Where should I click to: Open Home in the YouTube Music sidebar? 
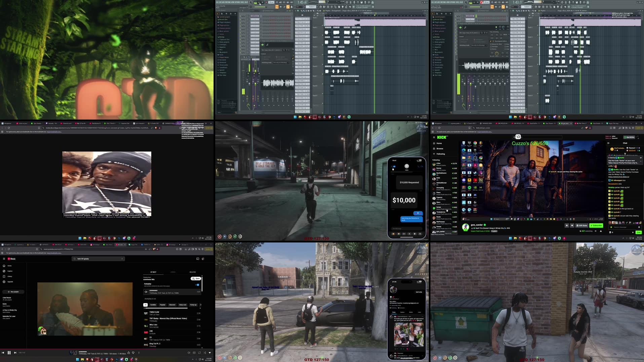[x=7, y=266]
